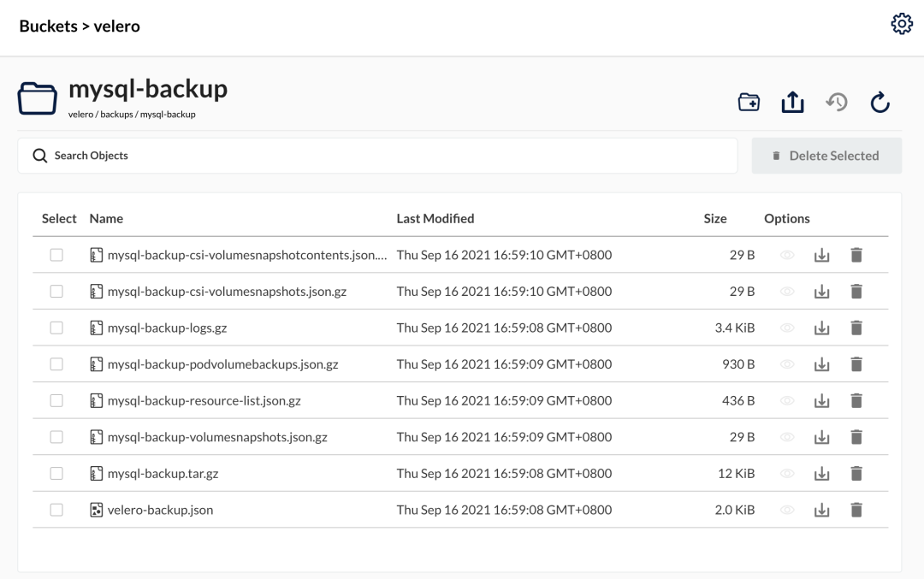Screen dimensions: 924x579
Task: Select checkbox for mysql-backup-csi-volumesnapshots.json.gz
Action: coord(56,292)
